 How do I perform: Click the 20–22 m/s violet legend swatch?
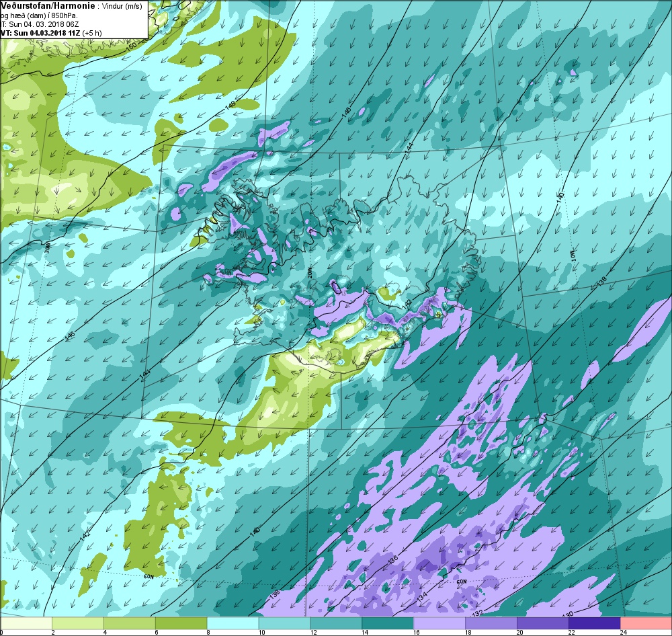point(542,623)
